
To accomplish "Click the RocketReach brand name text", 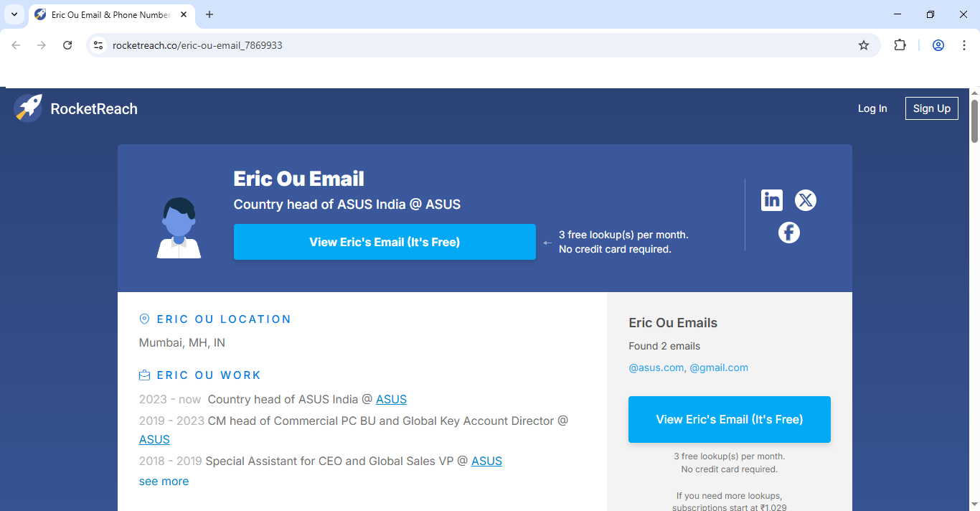I will coord(94,108).
